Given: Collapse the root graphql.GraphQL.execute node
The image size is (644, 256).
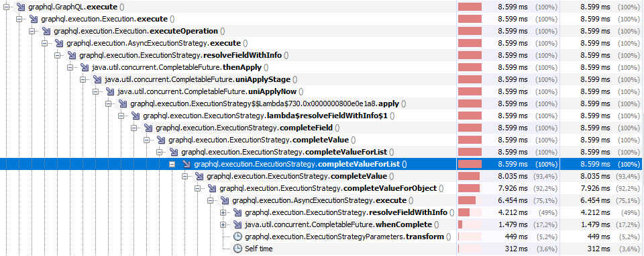Looking at the screenshot, I should click(x=6, y=7).
